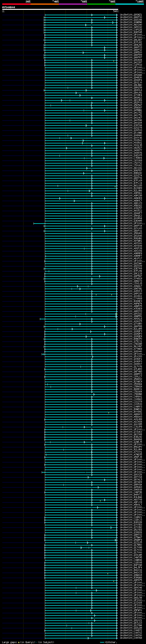The height and width of the screenshot is (644, 146).
Task: Open the UniRef100_Q8LBW0 entry
Action: 131,85
